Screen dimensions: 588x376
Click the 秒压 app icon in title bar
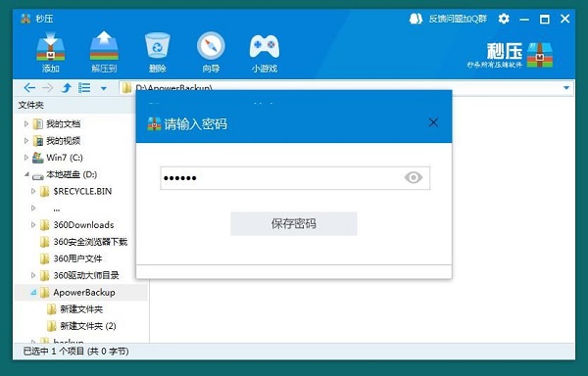(25, 19)
